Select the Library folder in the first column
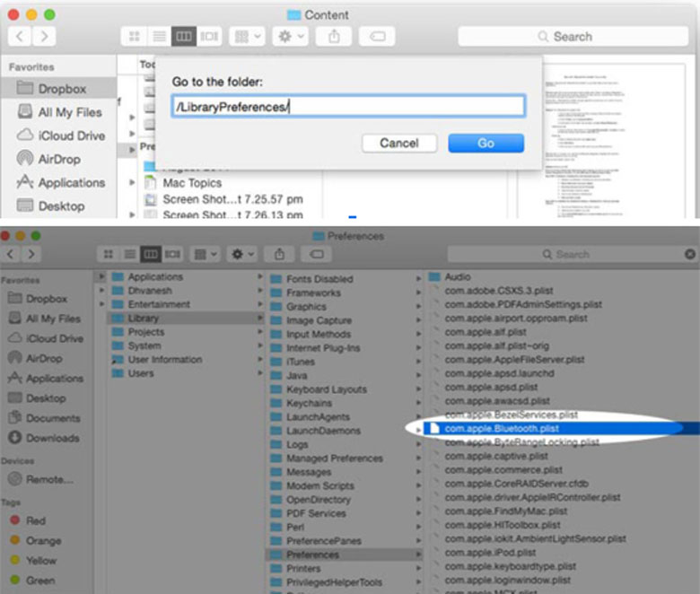This screenshot has height=594, width=700. pos(143,318)
